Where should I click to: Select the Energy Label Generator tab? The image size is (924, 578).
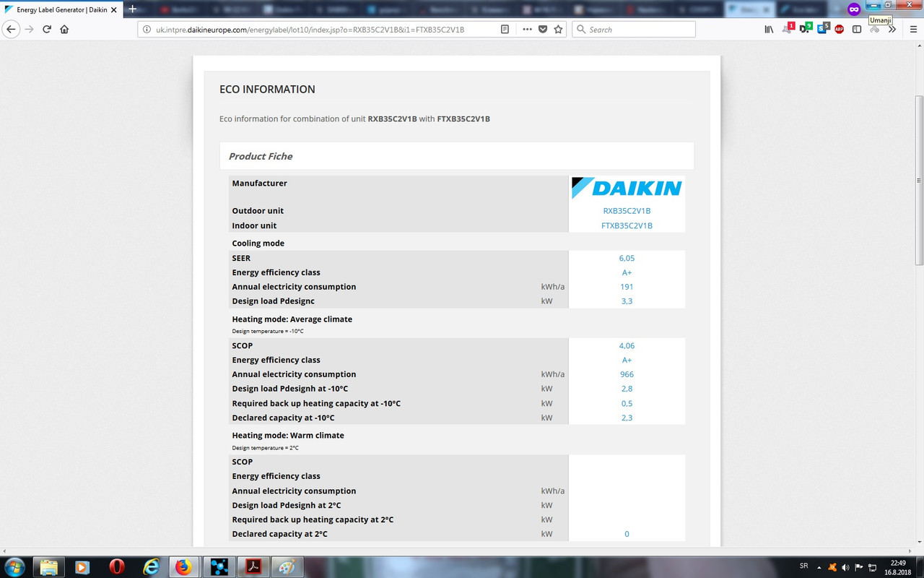click(x=62, y=9)
